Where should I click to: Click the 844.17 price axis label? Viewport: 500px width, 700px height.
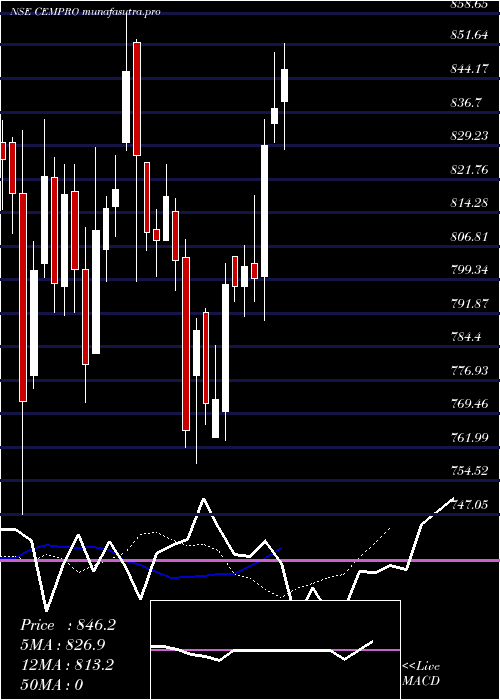pyautogui.click(x=469, y=69)
